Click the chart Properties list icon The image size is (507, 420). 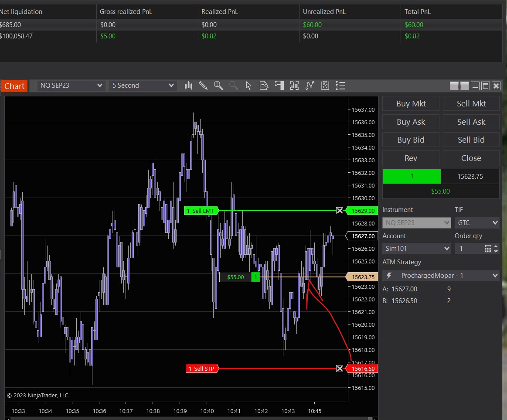(x=340, y=86)
